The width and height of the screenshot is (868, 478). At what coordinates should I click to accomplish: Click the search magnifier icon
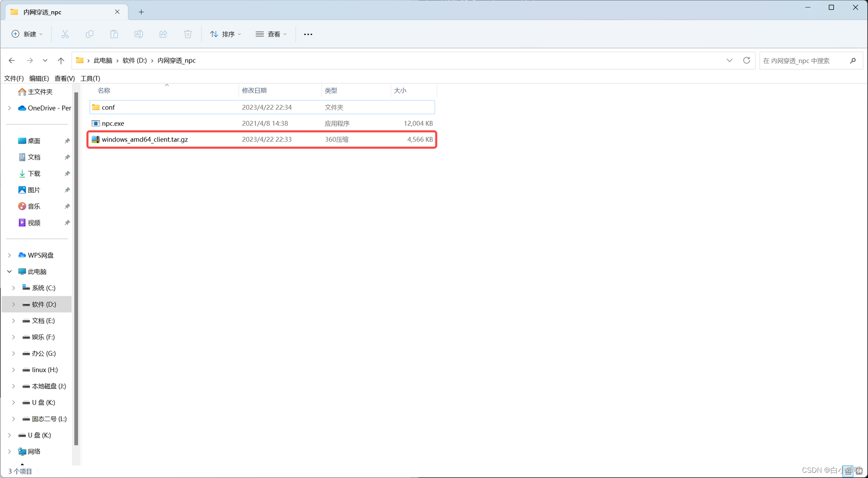coord(853,61)
